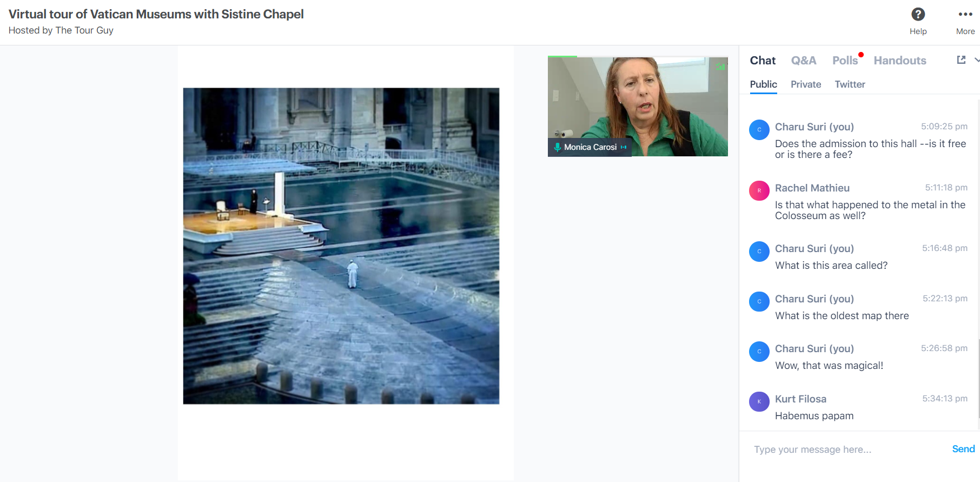
Task: Click Charu Suri's avatar on the 5:09:25 message
Action: click(x=759, y=129)
